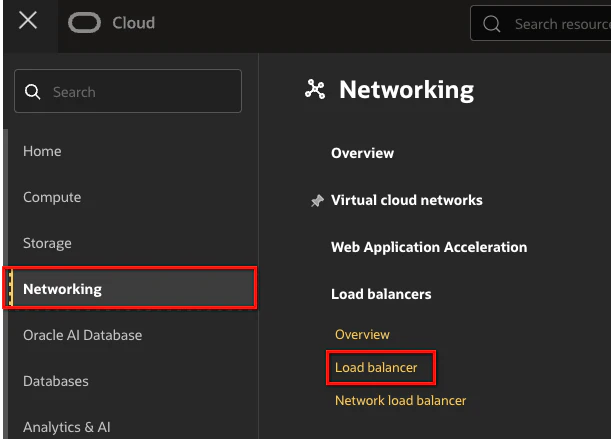Toggle the pin icon beside Virtual cloud networks
The height and width of the screenshot is (439, 611).
pos(317,201)
